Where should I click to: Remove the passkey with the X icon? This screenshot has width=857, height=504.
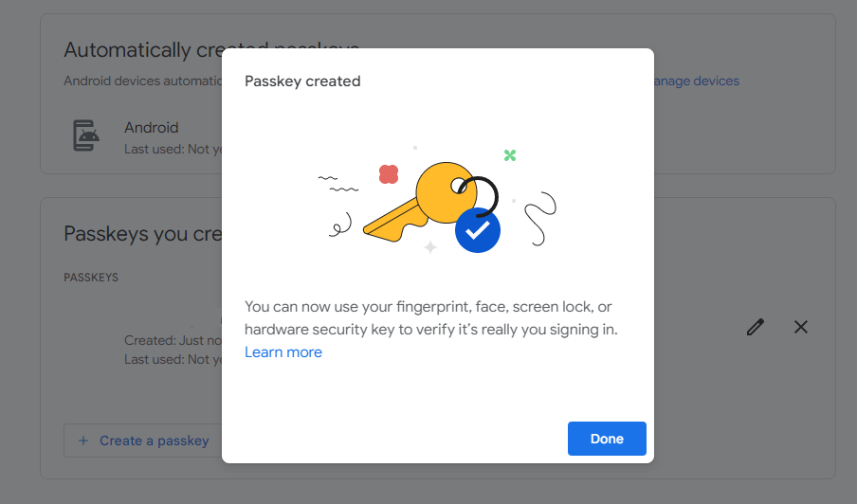[801, 327]
